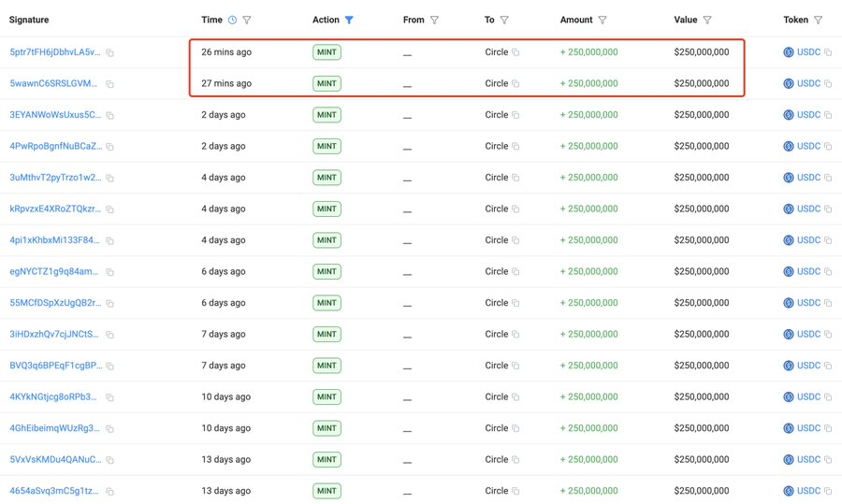Copy the kRpvzxE4XRoZTQkzr signature
842x504 pixels.
tap(110, 209)
